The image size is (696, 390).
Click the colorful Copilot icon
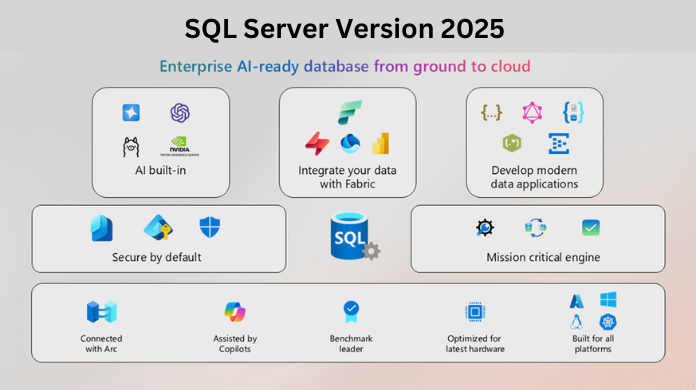(x=235, y=311)
